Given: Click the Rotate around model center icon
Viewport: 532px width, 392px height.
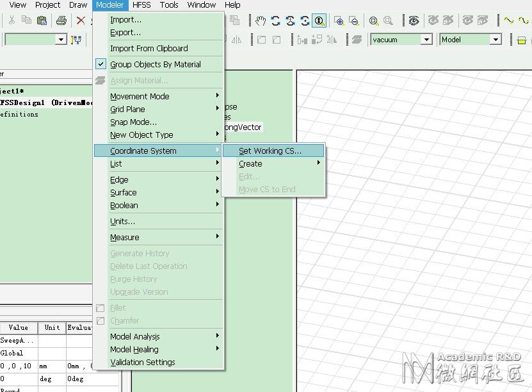Looking at the screenshot, I should [290, 21].
